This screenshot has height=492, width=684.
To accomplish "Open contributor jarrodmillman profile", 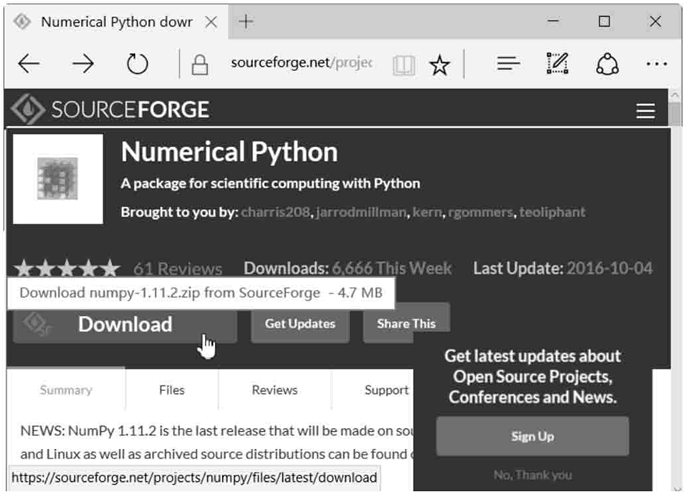I will coord(361,212).
